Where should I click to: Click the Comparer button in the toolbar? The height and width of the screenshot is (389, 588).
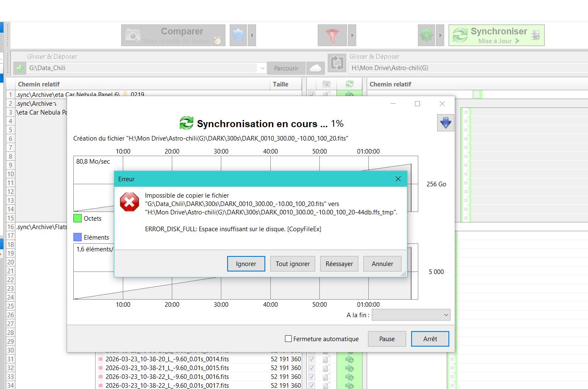(x=173, y=35)
